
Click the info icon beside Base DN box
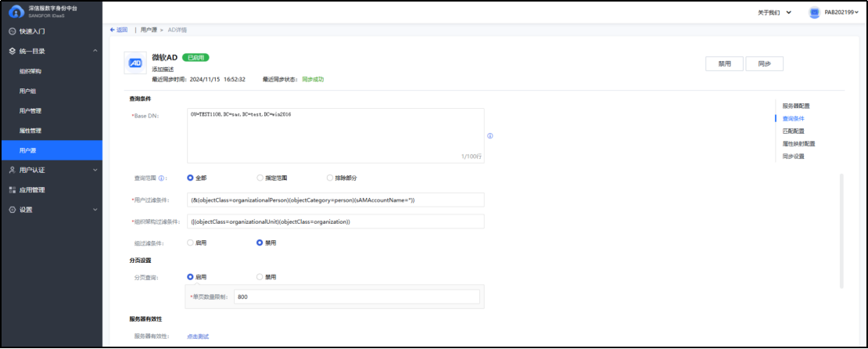pyautogui.click(x=490, y=135)
